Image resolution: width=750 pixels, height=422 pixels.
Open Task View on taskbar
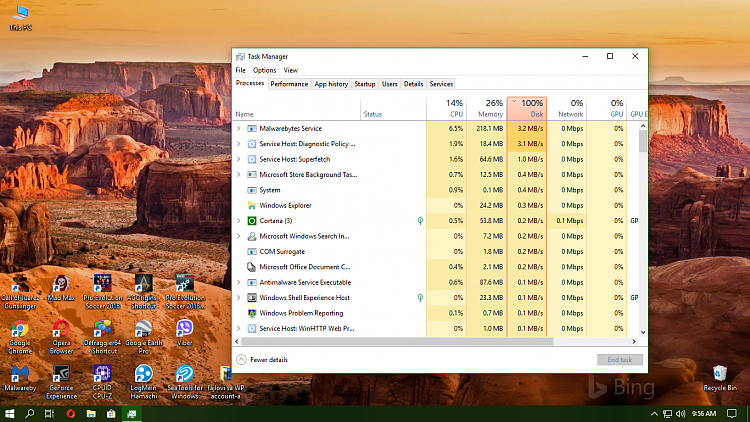49,413
